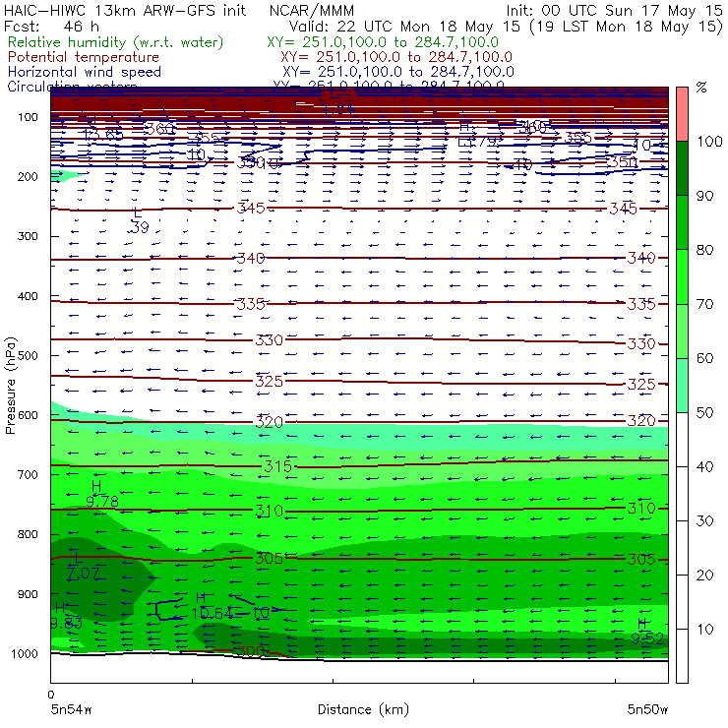The image size is (728, 728).
Task: Click the title text HAIC-HIWC 13km ARW-GFS init
Action: pos(124,11)
